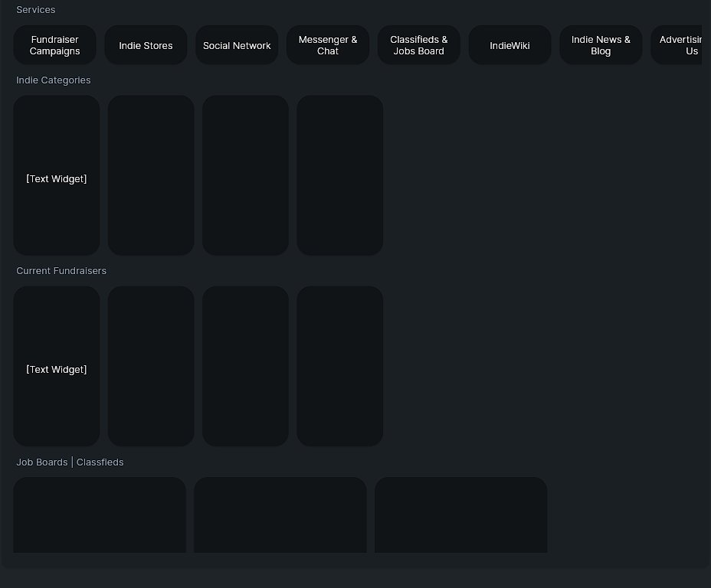Open Indie News & Blog
The width and height of the screenshot is (711, 588).
coord(601,45)
